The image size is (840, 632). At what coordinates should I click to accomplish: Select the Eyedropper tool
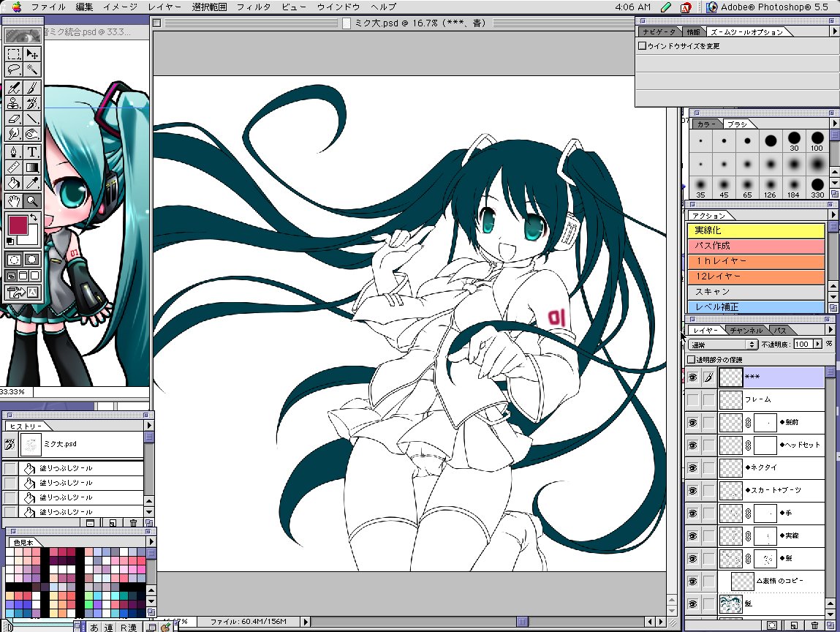coord(33,184)
